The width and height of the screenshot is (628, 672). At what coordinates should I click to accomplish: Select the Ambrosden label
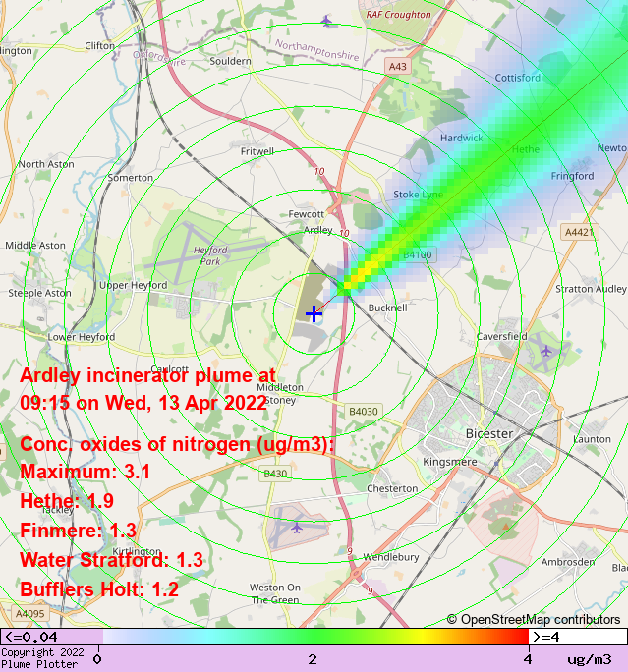click(x=568, y=562)
